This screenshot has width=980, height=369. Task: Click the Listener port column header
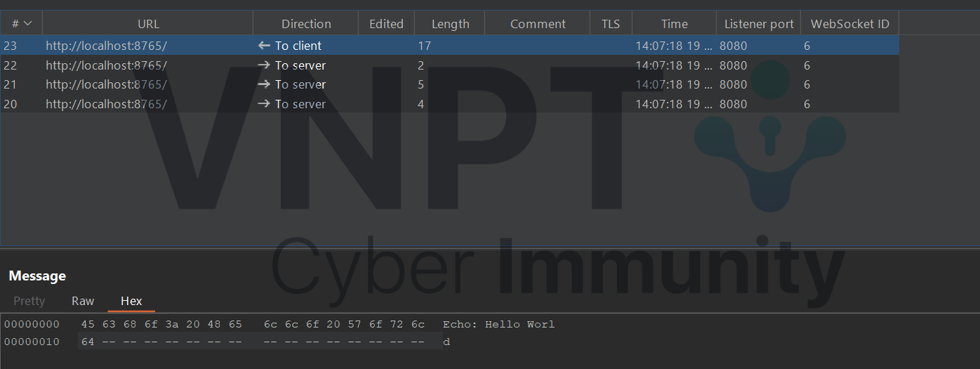click(759, 24)
